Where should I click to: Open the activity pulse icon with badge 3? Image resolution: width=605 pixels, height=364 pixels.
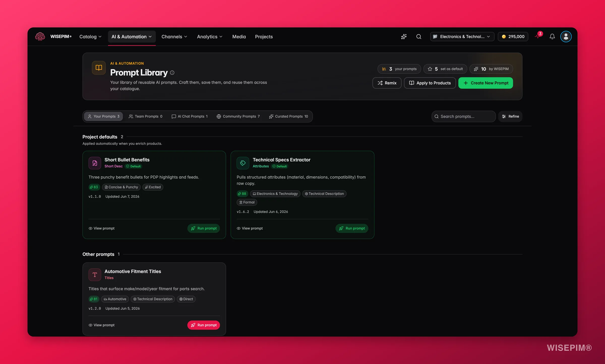click(x=538, y=36)
